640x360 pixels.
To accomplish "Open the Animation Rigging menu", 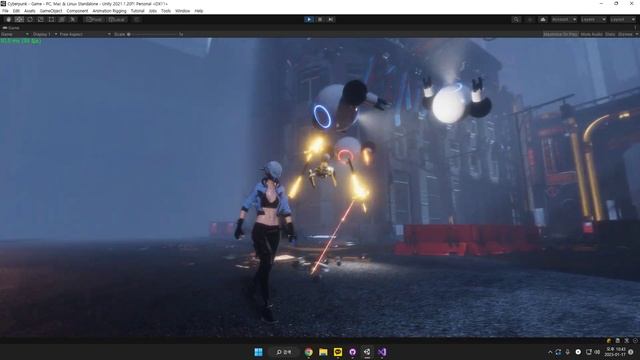I will (x=109, y=11).
